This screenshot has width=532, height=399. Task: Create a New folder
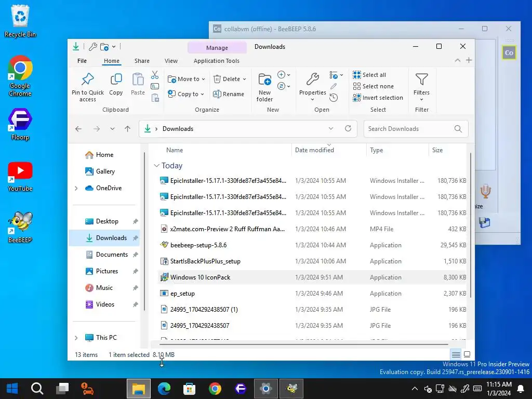tap(264, 87)
